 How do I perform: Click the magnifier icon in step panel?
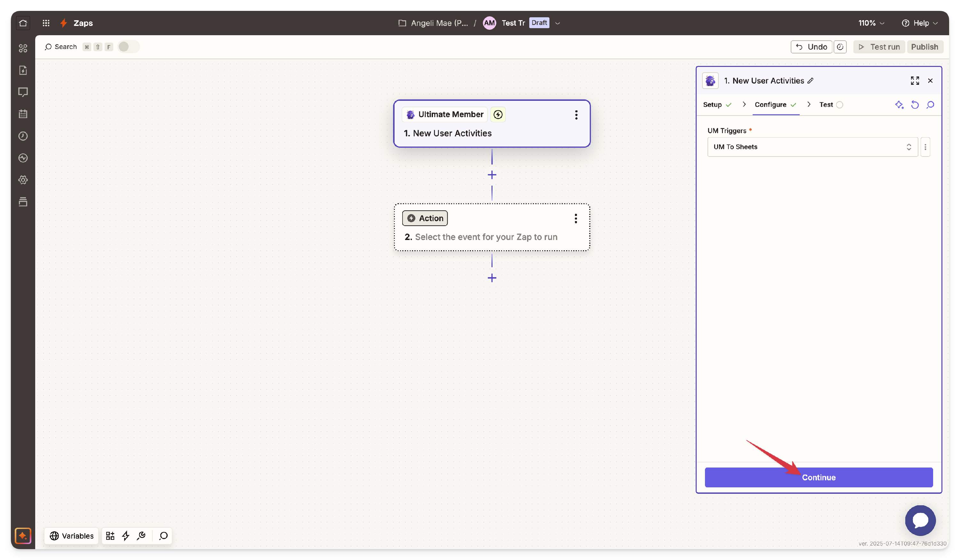tap(930, 105)
